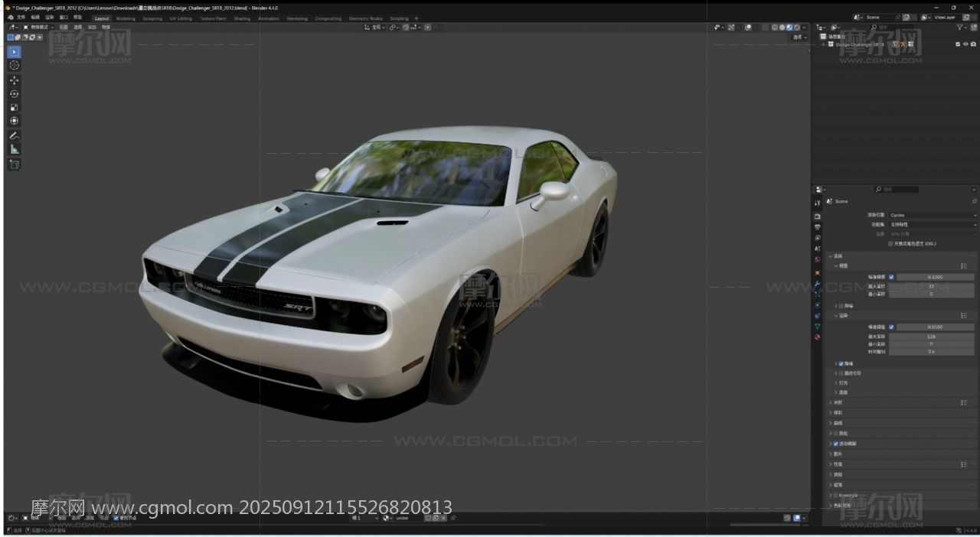The image size is (980, 537).
Task: Toggle viewport noise threshold checkbox
Action: coord(891,277)
